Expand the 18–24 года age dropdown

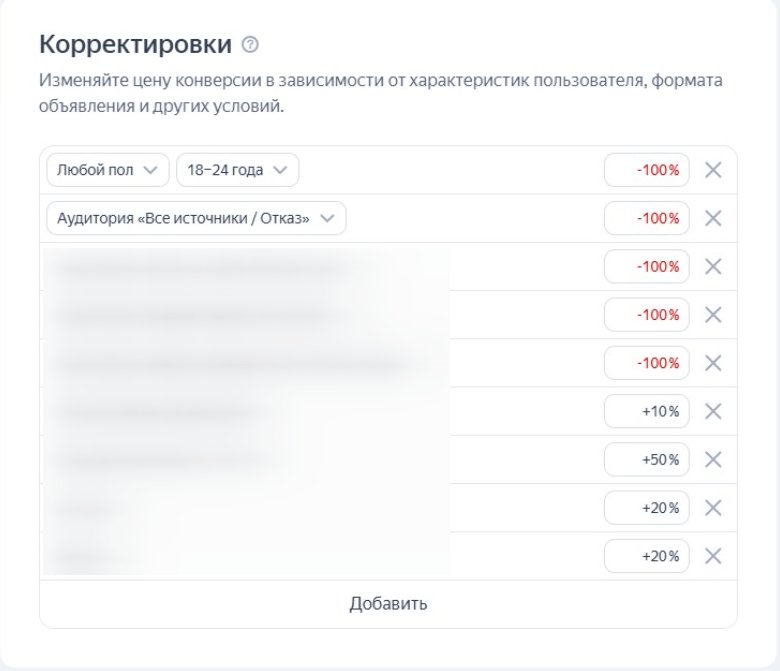tap(237, 170)
